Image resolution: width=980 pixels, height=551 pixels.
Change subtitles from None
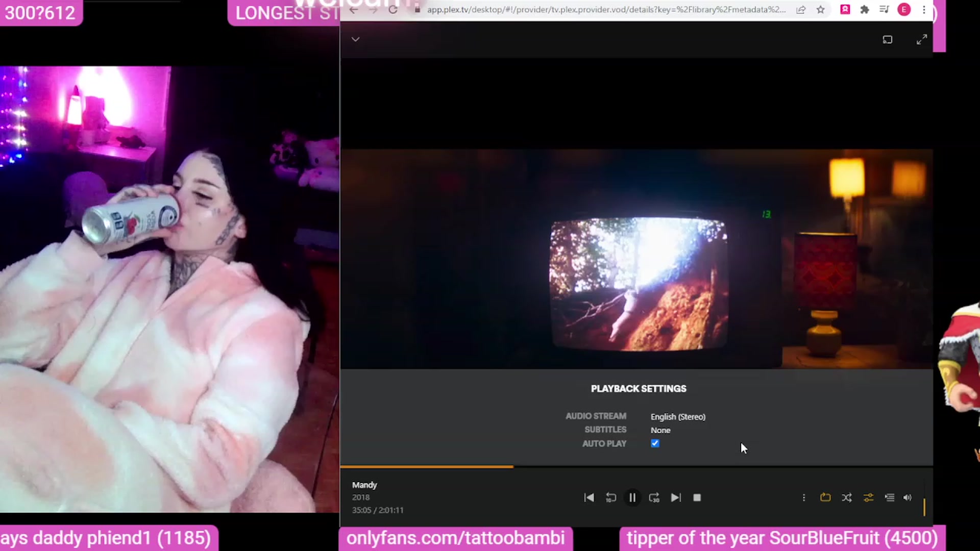tap(660, 430)
